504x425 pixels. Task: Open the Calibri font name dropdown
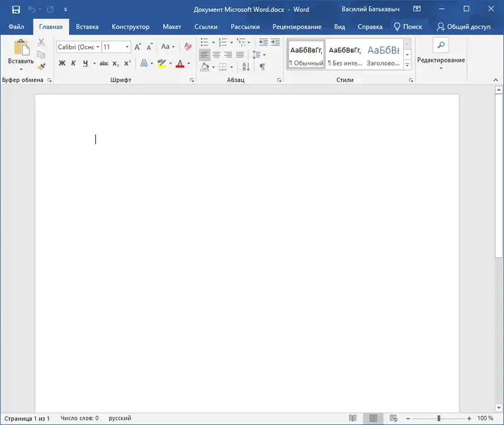97,47
